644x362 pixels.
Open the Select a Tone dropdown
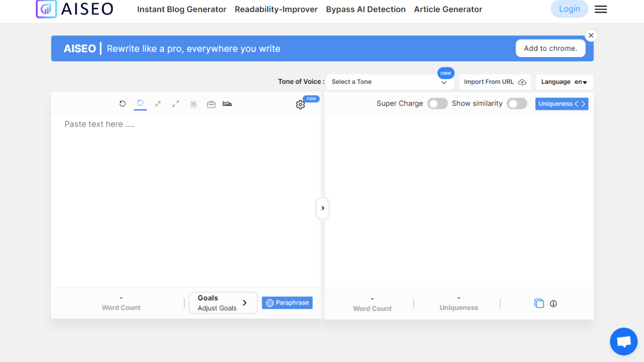pyautogui.click(x=390, y=82)
